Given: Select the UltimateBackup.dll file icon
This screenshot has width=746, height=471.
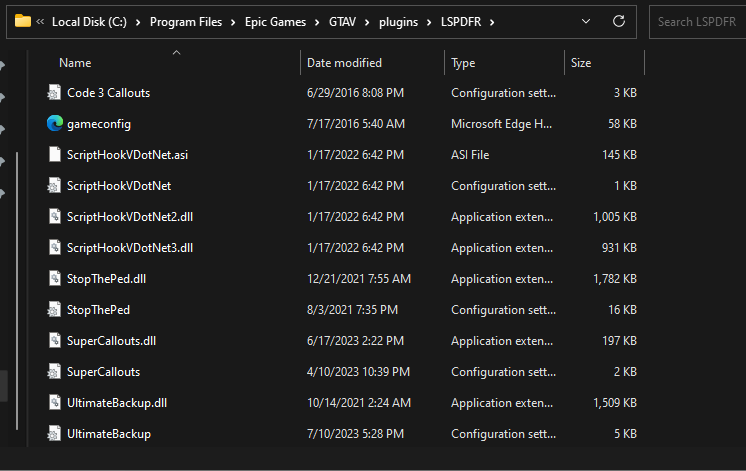Looking at the screenshot, I should click(55, 403).
